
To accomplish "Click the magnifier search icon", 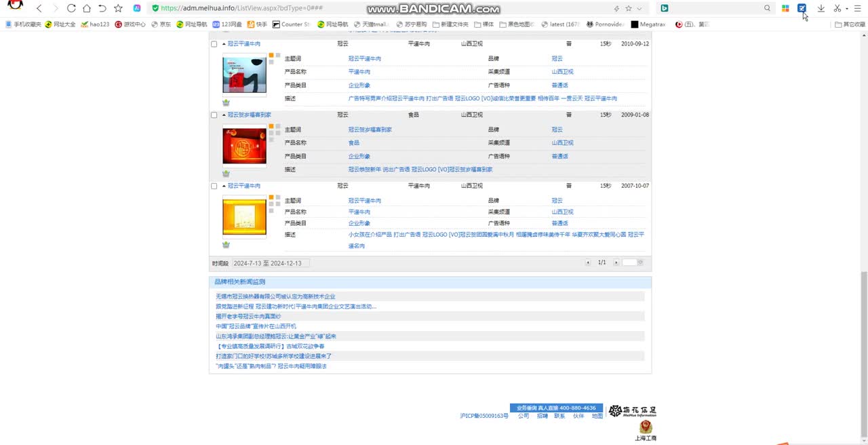I will 768,8.
